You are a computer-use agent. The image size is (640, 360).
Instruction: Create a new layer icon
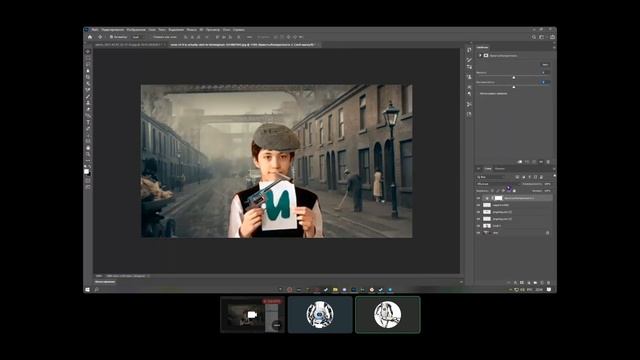click(542, 282)
